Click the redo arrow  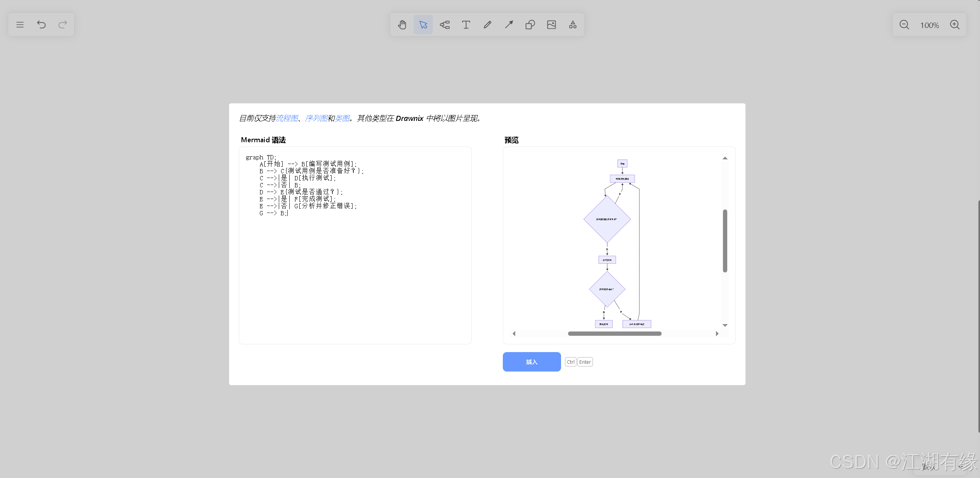click(62, 24)
